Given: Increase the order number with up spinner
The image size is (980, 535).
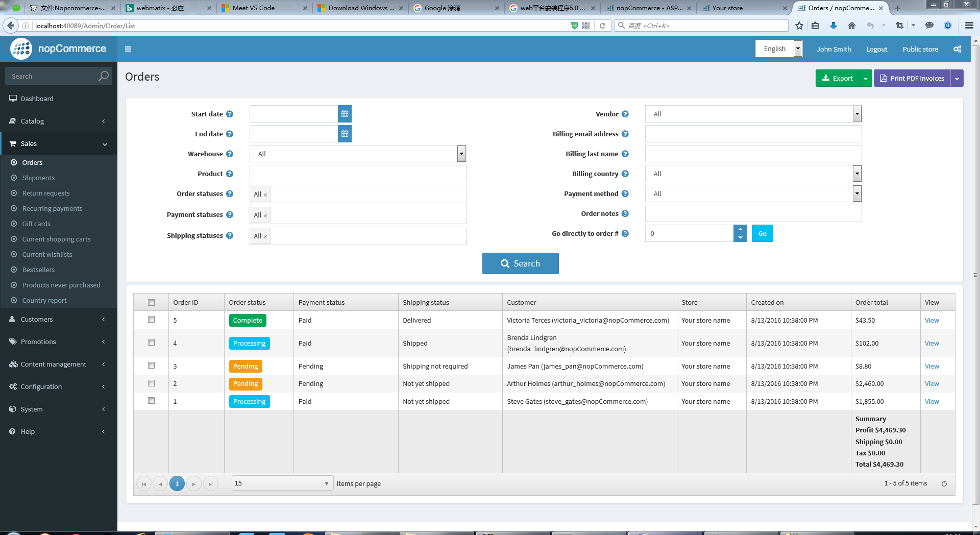Looking at the screenshot, I should click(740, 229).
